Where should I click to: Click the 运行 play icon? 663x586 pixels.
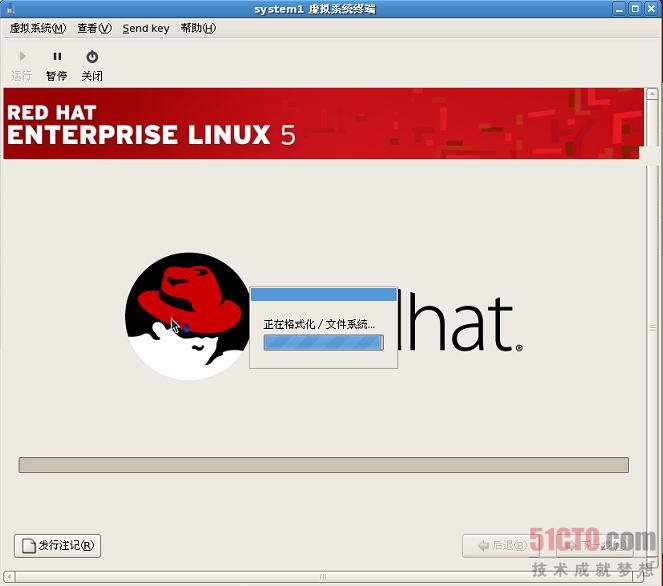click(22, 56)
